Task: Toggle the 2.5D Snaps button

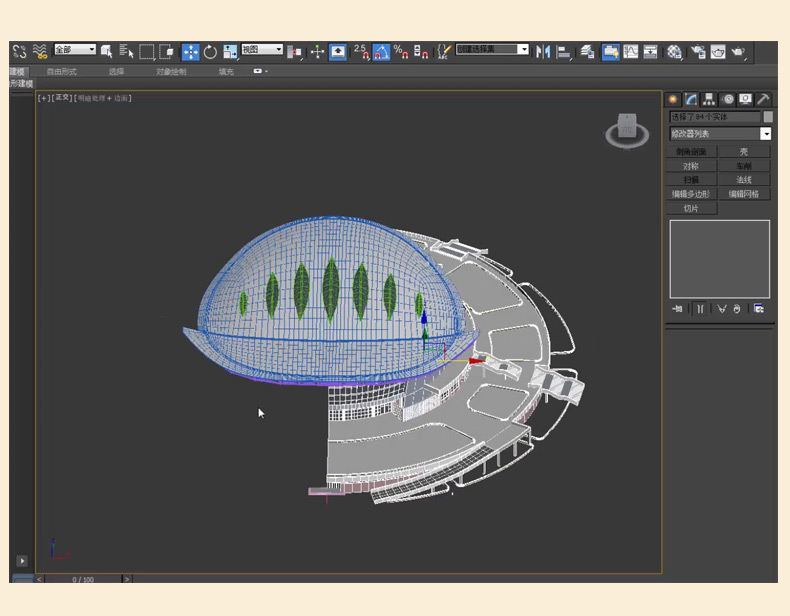Action: pyautogui.click(x=361, y=51)
